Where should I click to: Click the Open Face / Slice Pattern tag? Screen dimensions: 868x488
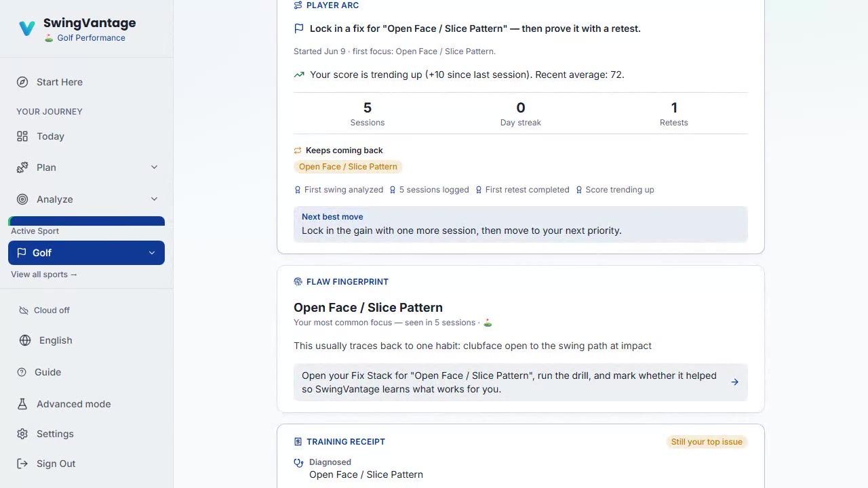tap(348, 167)
